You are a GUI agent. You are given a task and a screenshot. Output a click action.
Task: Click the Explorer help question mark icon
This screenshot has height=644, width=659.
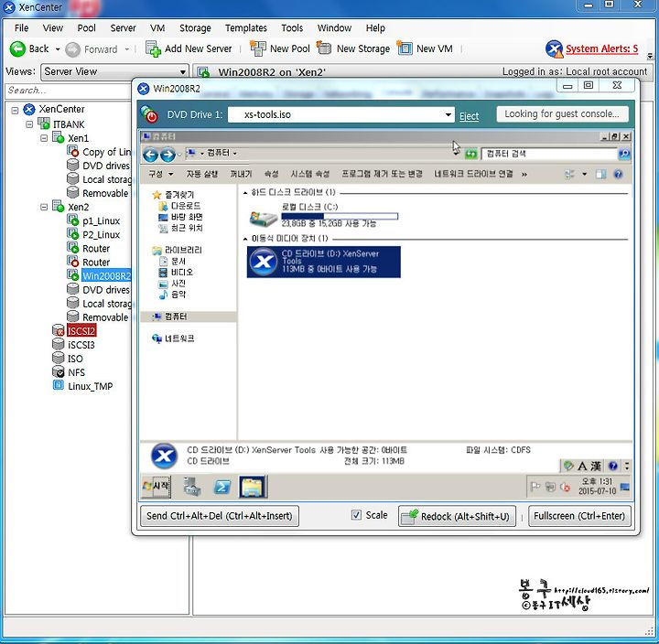coord(618,174)
